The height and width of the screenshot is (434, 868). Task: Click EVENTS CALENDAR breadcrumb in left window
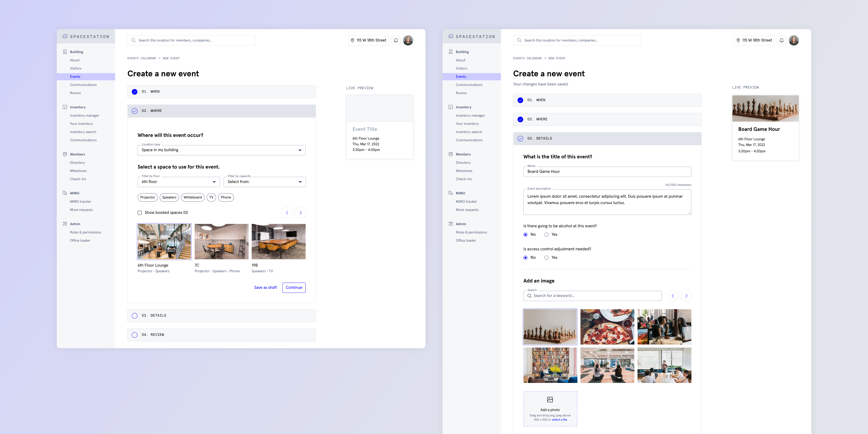(141, 58)
